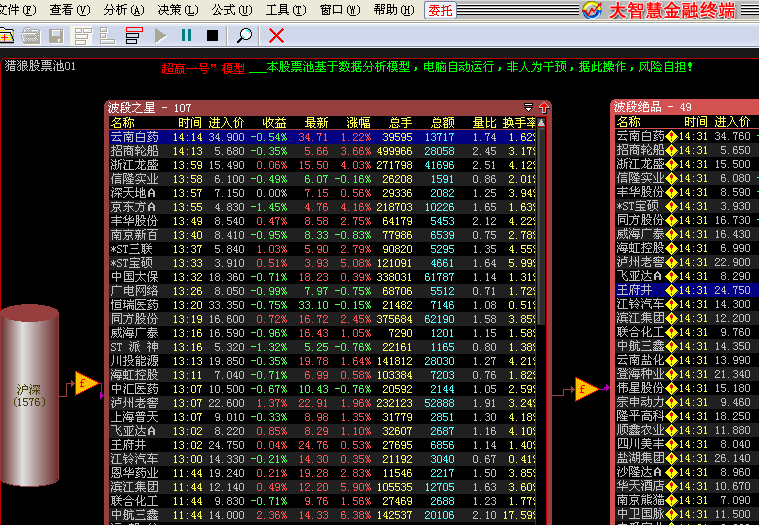Select the 沪深 (1576) cylinder source node
This screenshot has height=525, width=759.
(x=30, y=395)
